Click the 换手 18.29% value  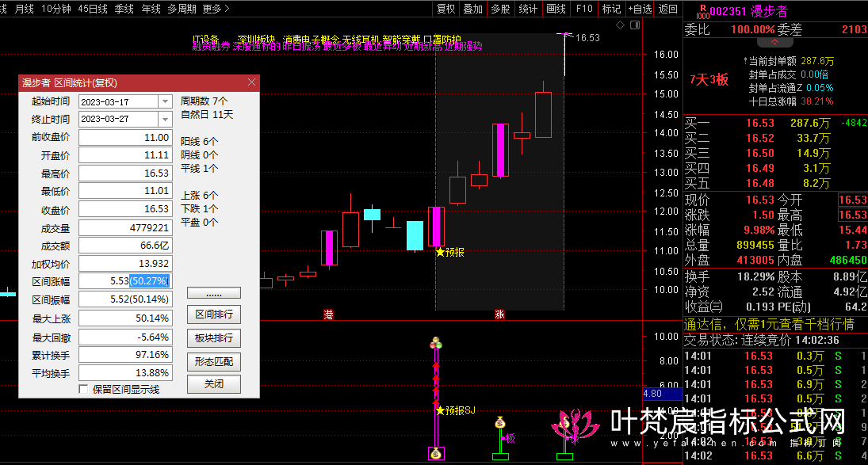pos(755,276)
